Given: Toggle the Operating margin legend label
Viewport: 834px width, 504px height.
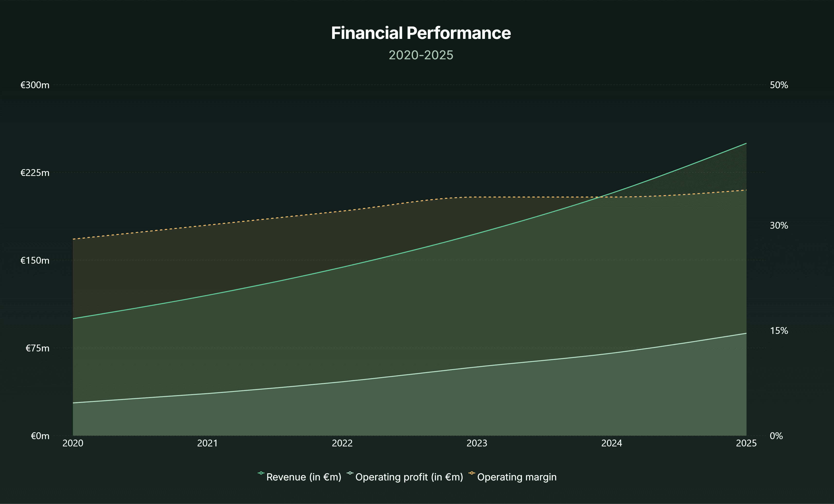Looking at the screenshot, I should [517, 477].
